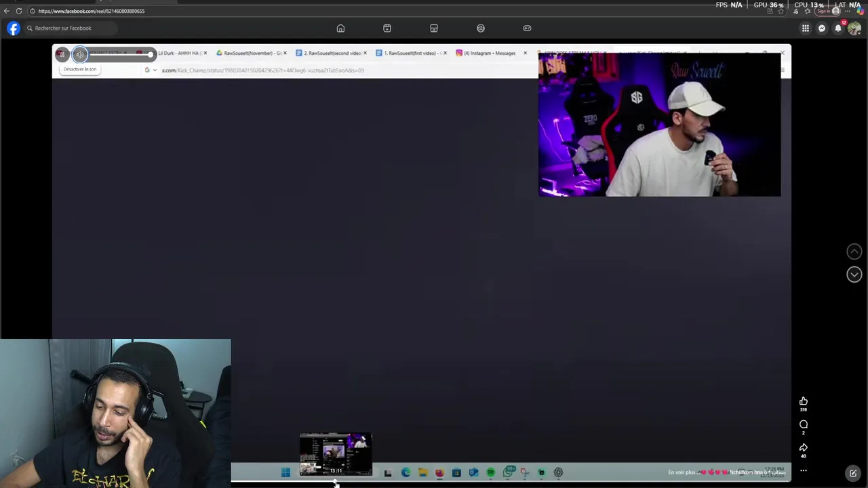Image resolution: width=868 pixels, height=488 pixels.
Task: Click the Spotify icon in video taskbar
Action: click(x=490, y=472)
